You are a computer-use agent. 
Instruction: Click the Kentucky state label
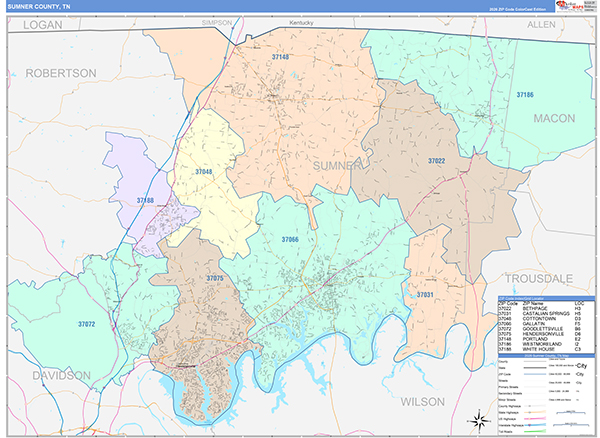click(301, 23)
